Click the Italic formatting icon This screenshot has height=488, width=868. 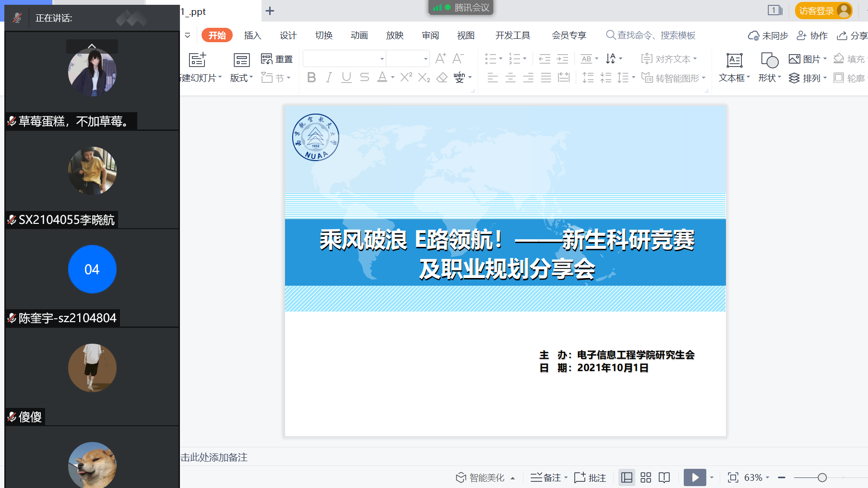329,78
